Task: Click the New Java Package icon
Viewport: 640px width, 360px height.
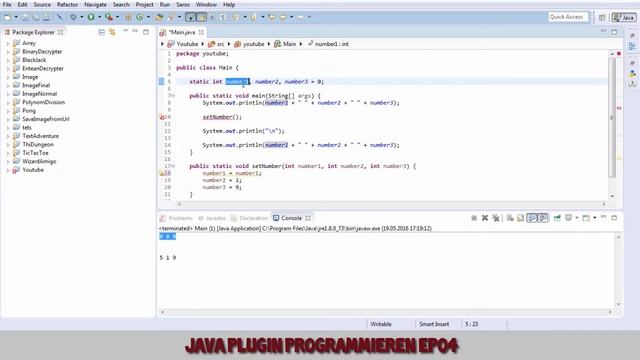Action: 128,17
